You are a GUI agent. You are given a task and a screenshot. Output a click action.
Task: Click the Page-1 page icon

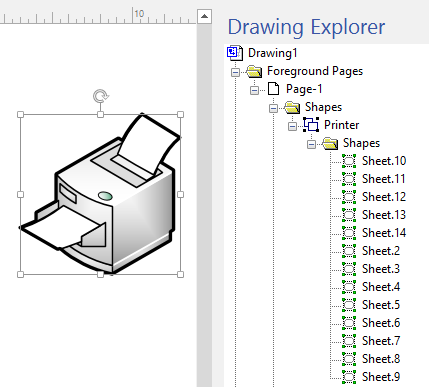coord(274,89)
